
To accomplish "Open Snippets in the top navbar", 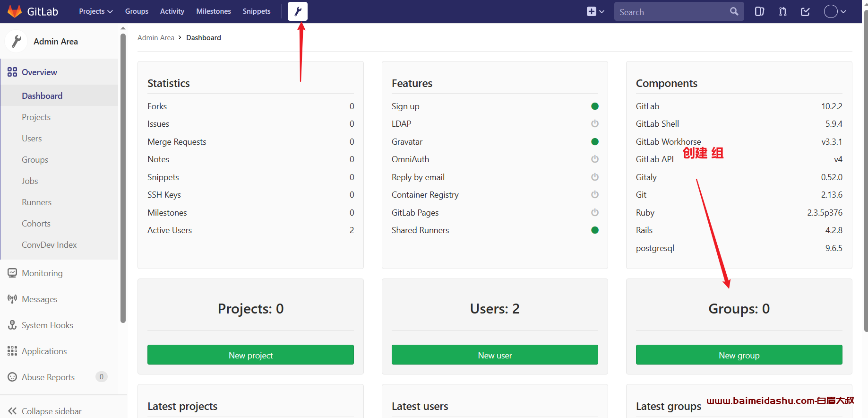I will (x=257, y=11).
